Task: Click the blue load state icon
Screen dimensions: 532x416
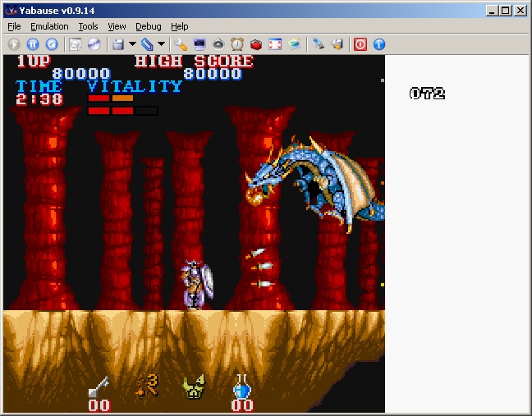Action: pyautogui.click(x=147, y=44)
